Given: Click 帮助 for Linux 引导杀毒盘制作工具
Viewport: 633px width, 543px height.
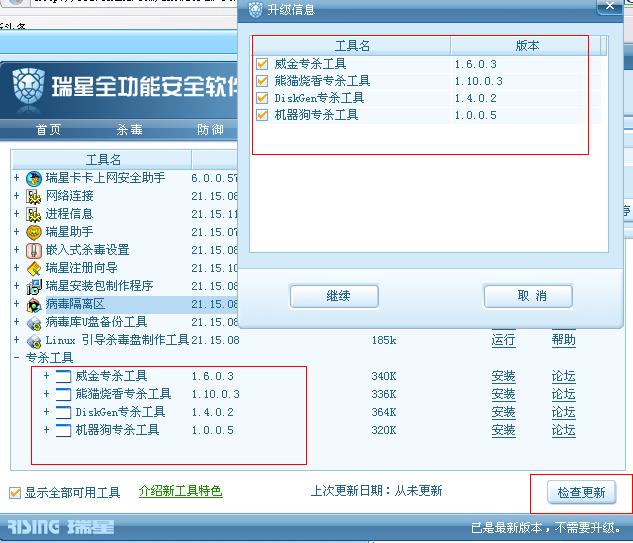Looking at the screenshot, I should [564, 340].
